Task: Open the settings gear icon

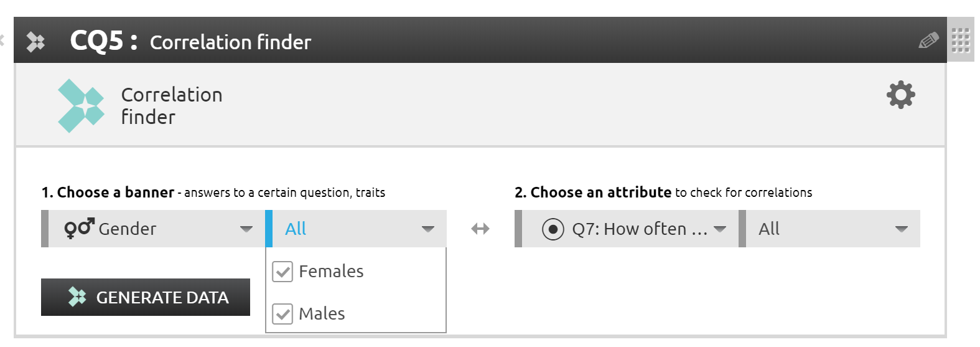Action: click(900, 95)
